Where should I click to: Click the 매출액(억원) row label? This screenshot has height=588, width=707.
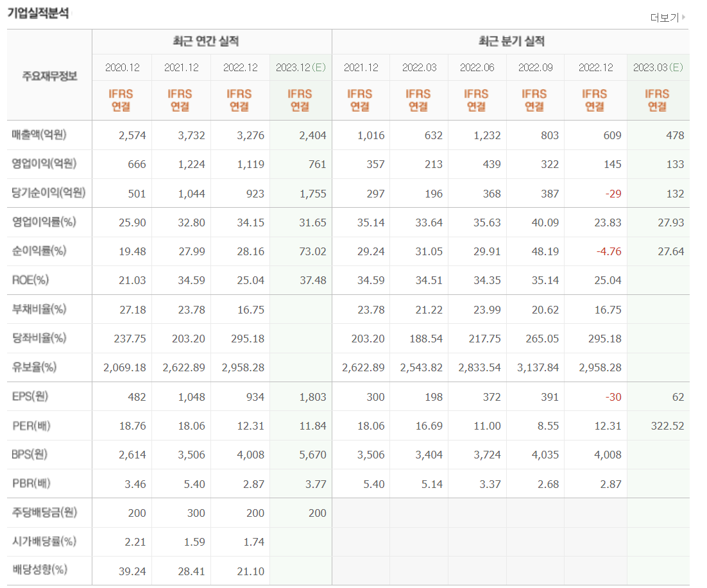[39, 135]
